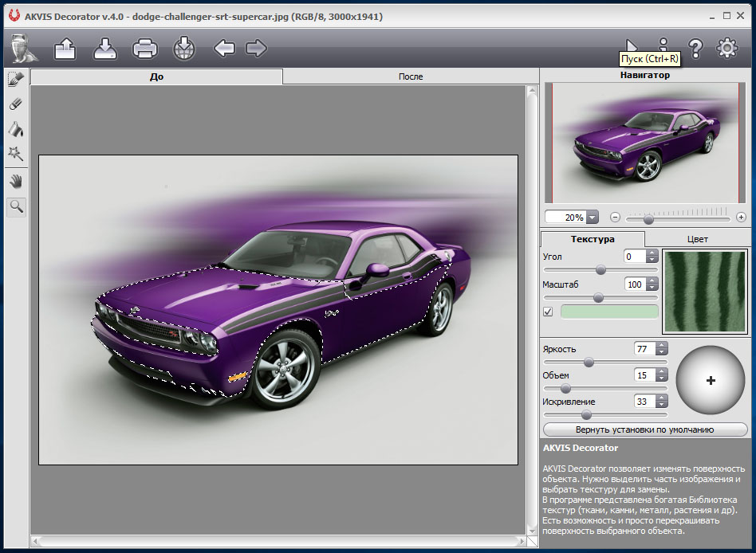Click the Масштаб spinner arrows
The height and width of the screenshot is (553, 756).
click(x=652, y=284)
